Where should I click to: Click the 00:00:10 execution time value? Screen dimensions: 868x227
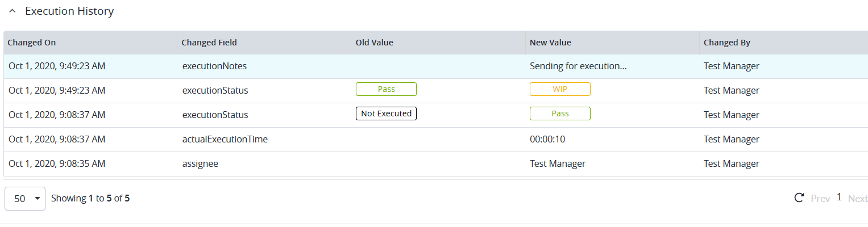tap(547, 139)
